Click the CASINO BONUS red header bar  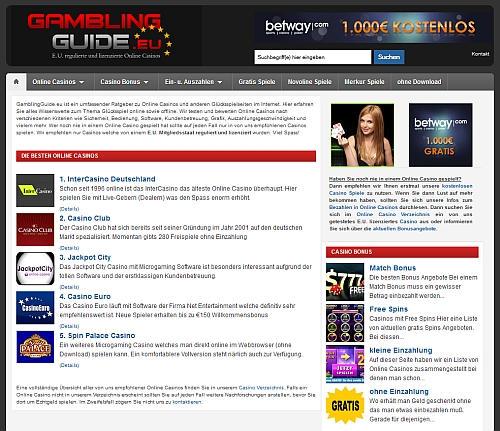402,252
